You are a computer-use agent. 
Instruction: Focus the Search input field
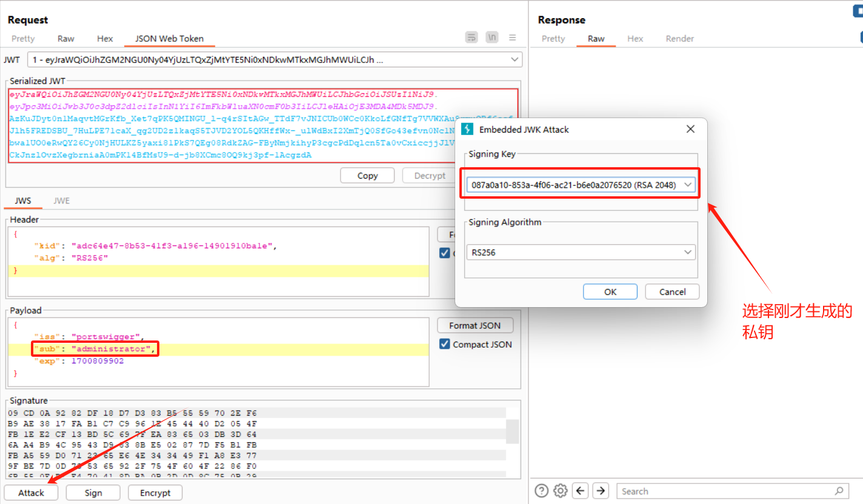(732, 491)
